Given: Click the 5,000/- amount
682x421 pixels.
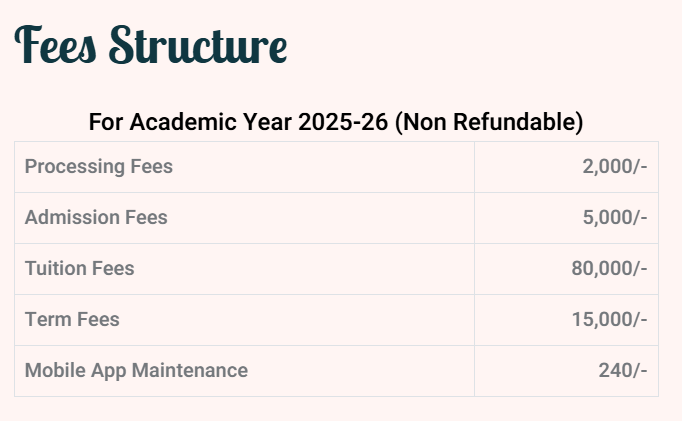Looking at the screenshot, I should [614, 218].
